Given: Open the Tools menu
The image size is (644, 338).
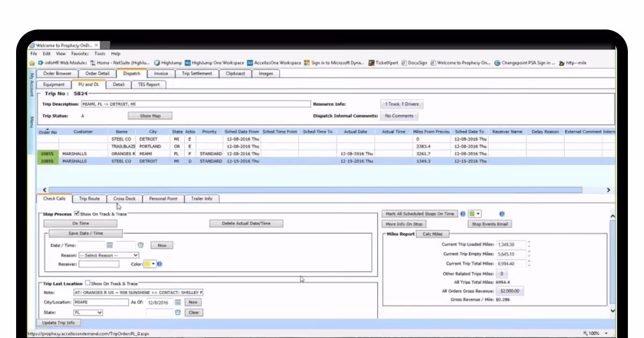Looking at the screenshot, I should 100,54.
